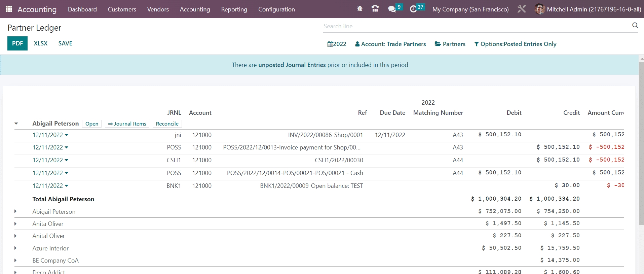Open the chat messages icon
The height and width of the screenshot is (274, 644).
pyautogui.click(x=392, y=9)
